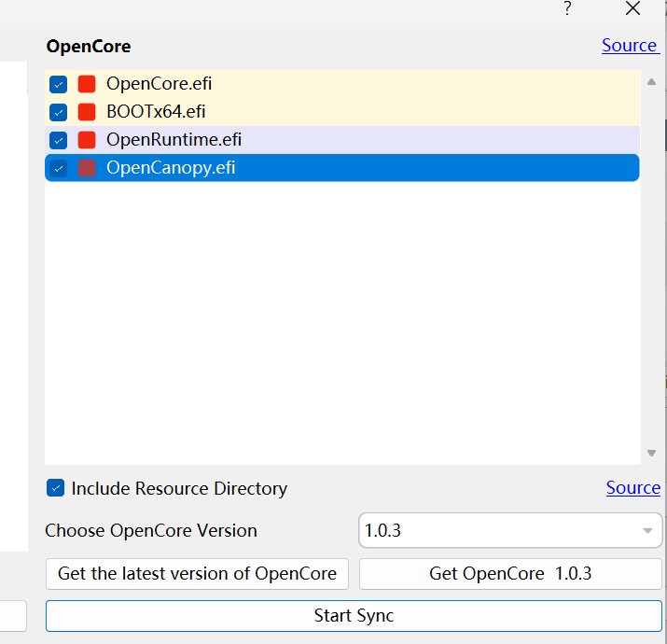Open the Source link beside Include Resource Directory

tap(632, 488)
